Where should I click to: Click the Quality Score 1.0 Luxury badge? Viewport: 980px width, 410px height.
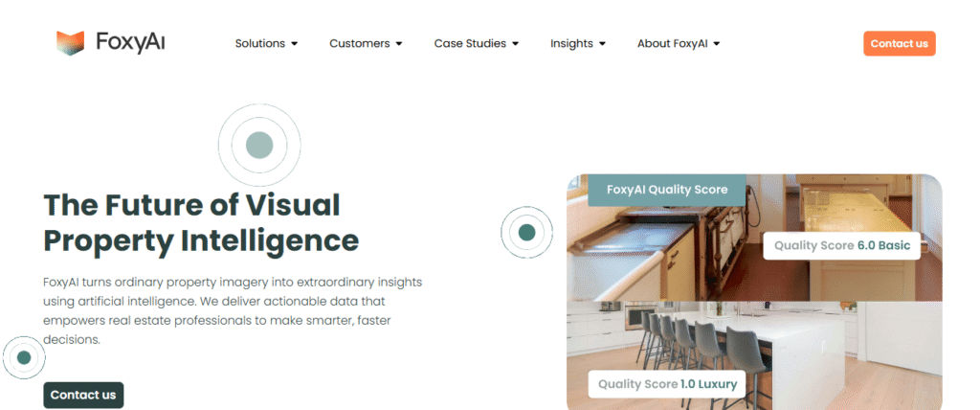[667, 384]
